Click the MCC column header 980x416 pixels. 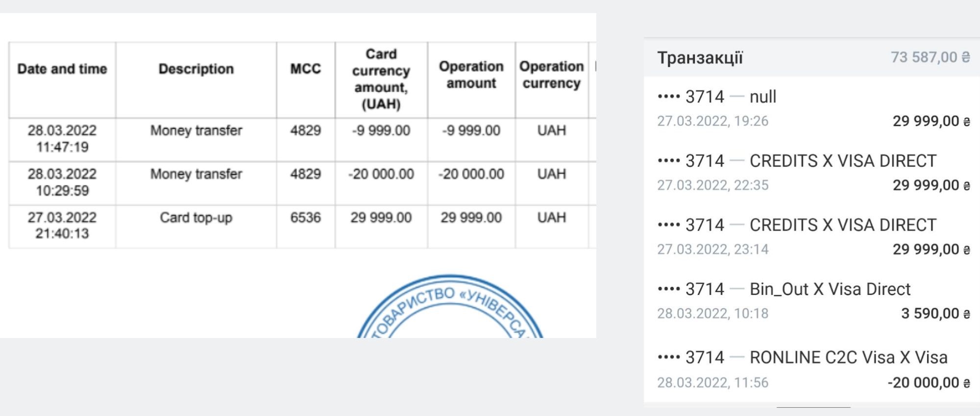point(306,69)
